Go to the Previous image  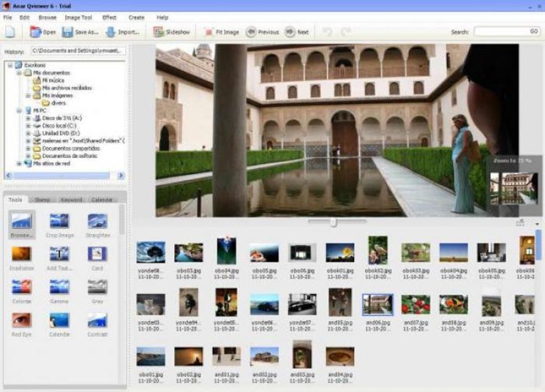click(262, 32)
